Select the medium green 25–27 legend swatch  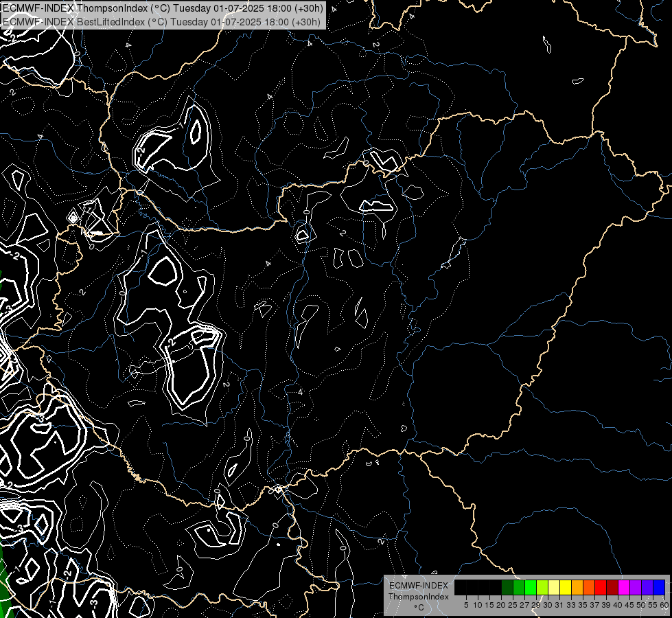tap(518, 587)
